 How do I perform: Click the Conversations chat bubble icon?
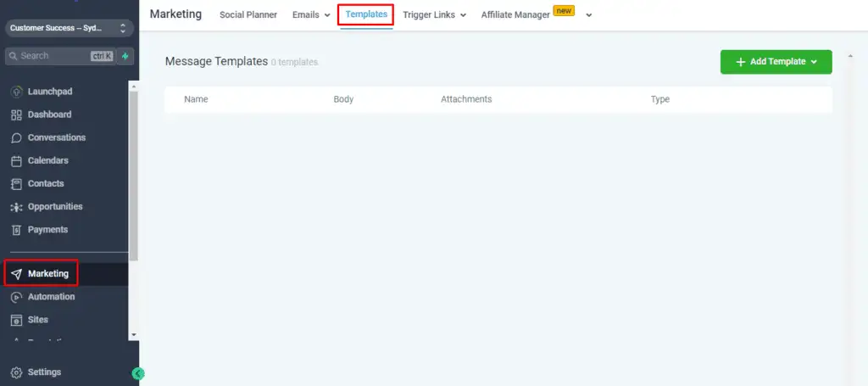[16, 137]
